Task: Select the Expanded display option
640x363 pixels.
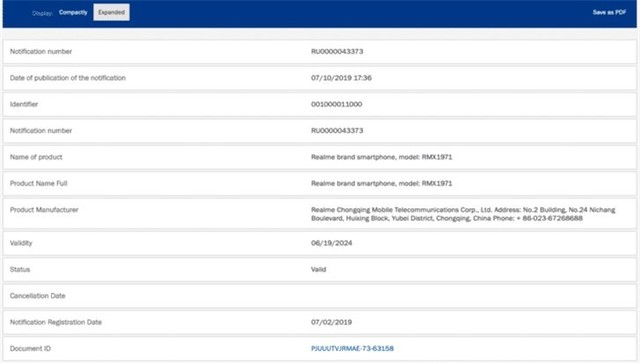Action: pyautogui.click(x=111, y=12)
